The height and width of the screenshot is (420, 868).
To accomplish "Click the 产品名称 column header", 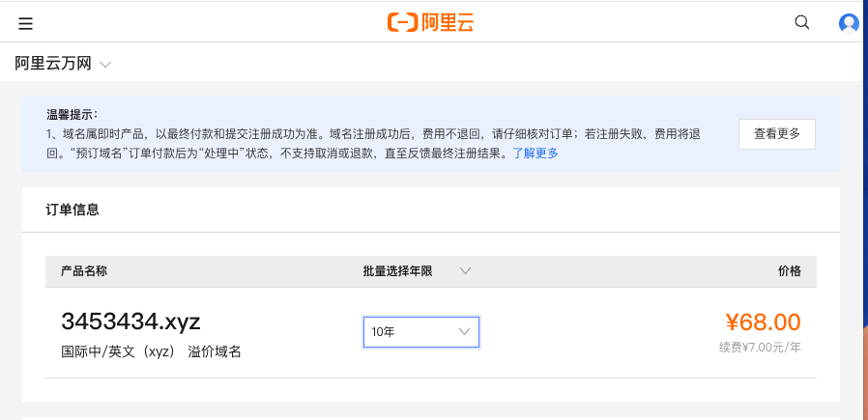I will pos(83,270).
